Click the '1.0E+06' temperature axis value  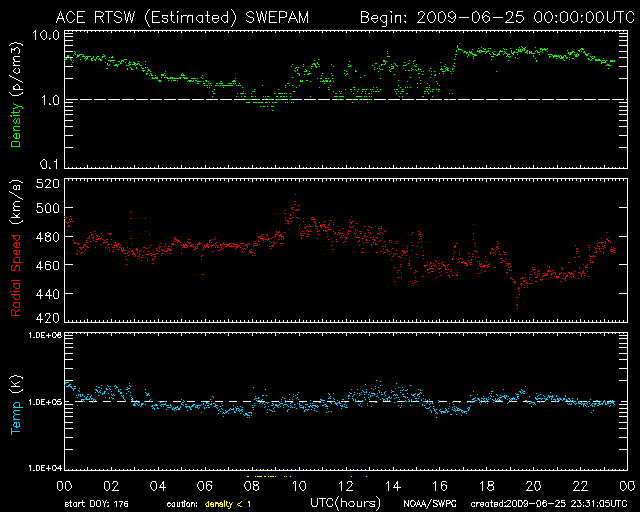tap(45, 335)
